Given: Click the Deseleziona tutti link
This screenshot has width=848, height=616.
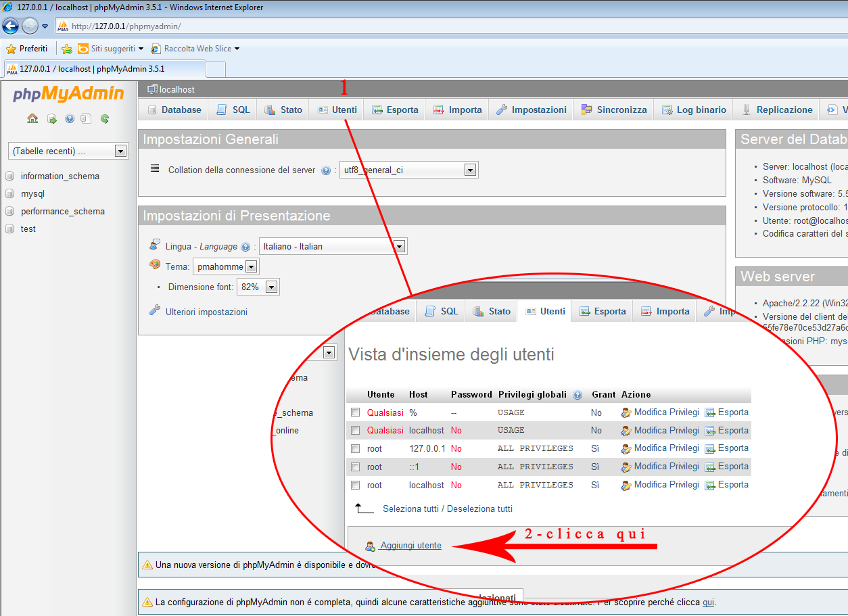Looking at the screenshot, I should 479,508.
